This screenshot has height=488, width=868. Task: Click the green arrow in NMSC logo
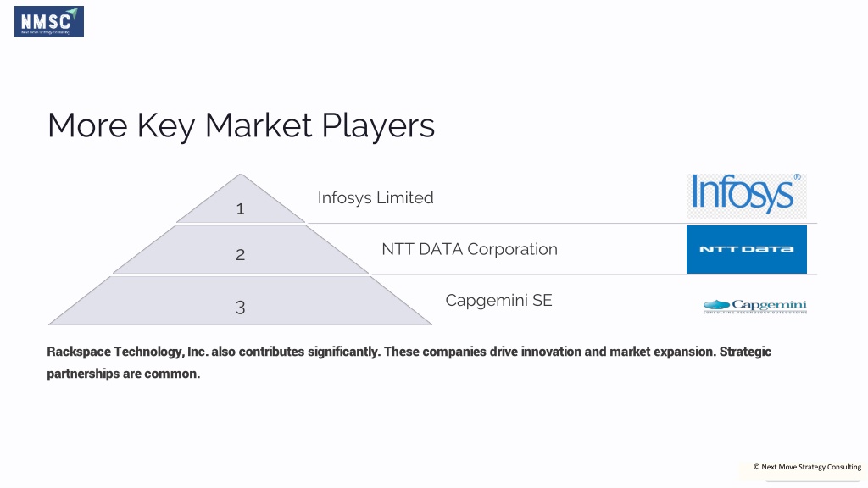click(x=72, y=14)
